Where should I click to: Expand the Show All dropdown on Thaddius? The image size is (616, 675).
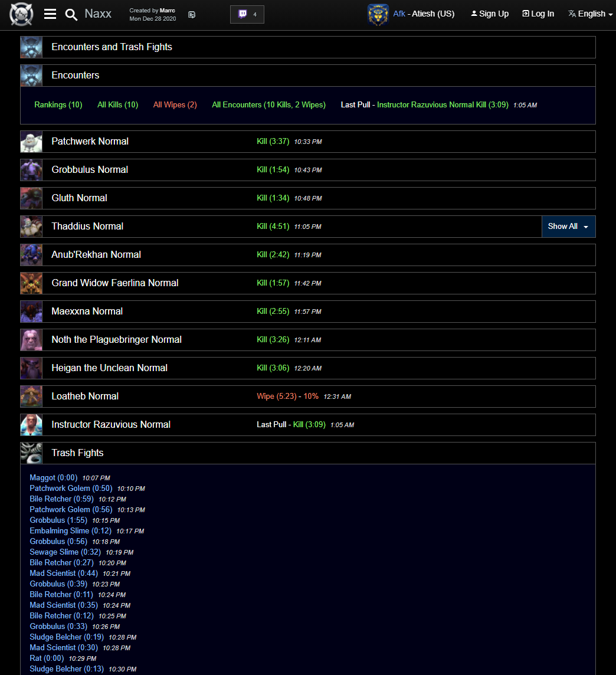pos(568,227)
